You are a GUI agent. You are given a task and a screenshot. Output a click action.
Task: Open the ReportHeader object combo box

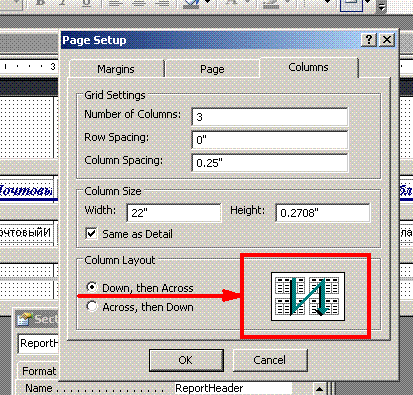coord(38,343)
